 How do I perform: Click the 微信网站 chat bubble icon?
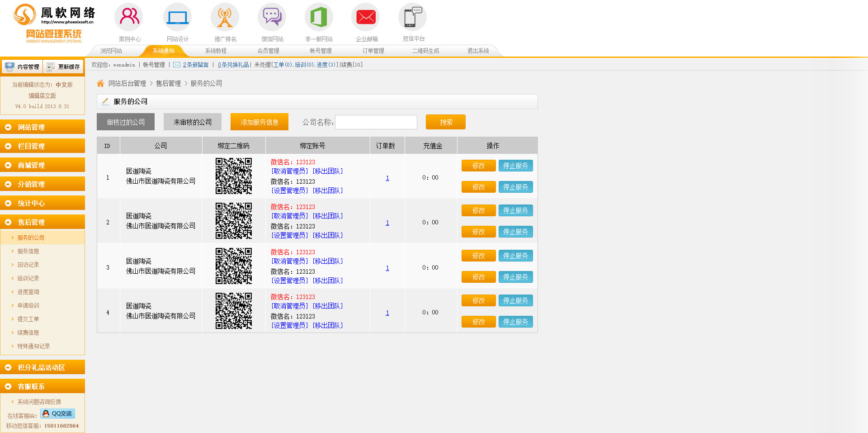[x=272, y=17]
